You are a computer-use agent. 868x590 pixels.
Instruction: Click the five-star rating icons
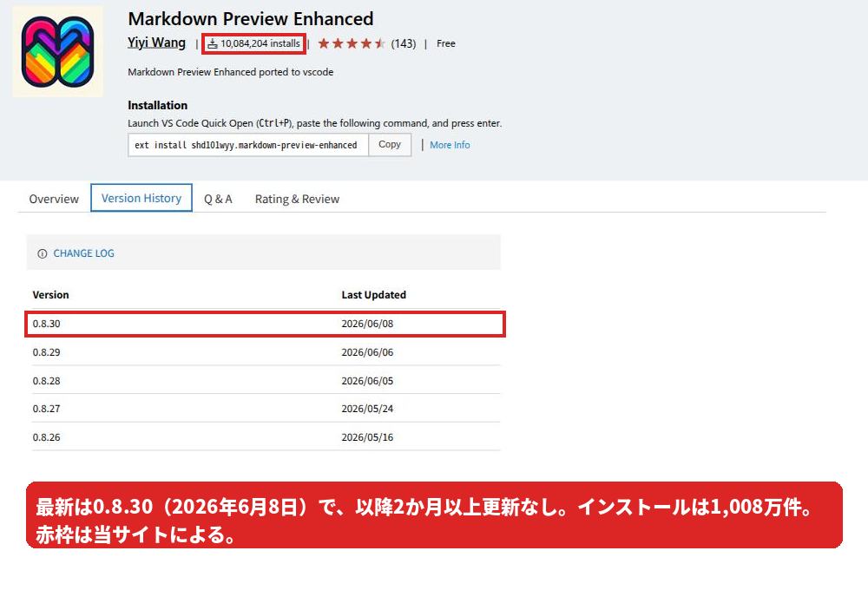tap(352, 43)
